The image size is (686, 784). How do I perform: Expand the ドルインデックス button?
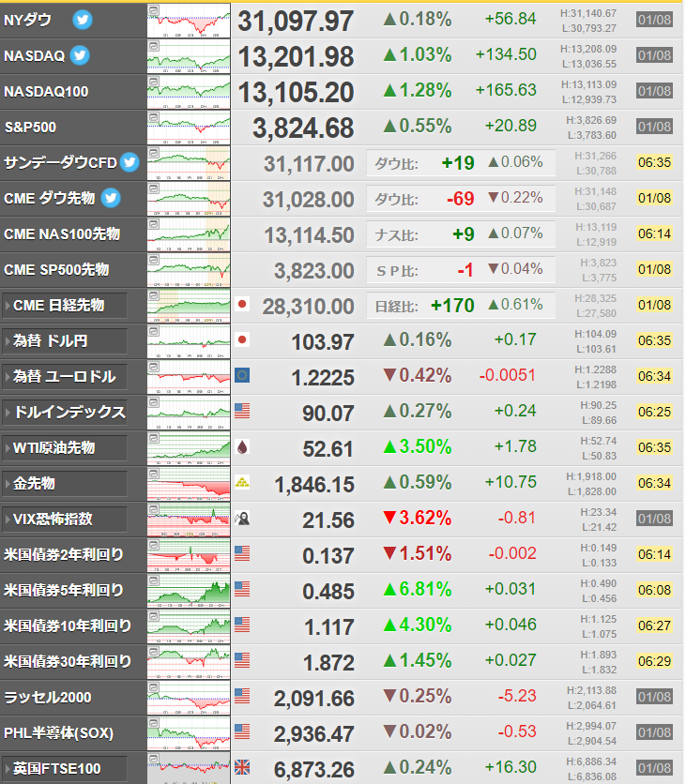(x=65, y=412)
